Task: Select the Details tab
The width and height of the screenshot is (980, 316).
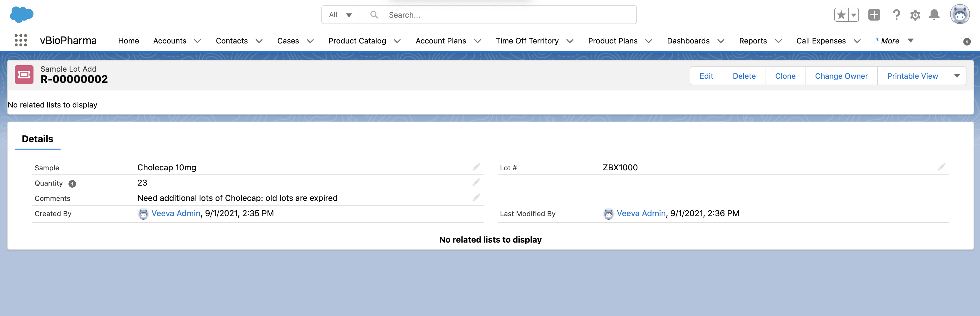Action: 37,139
